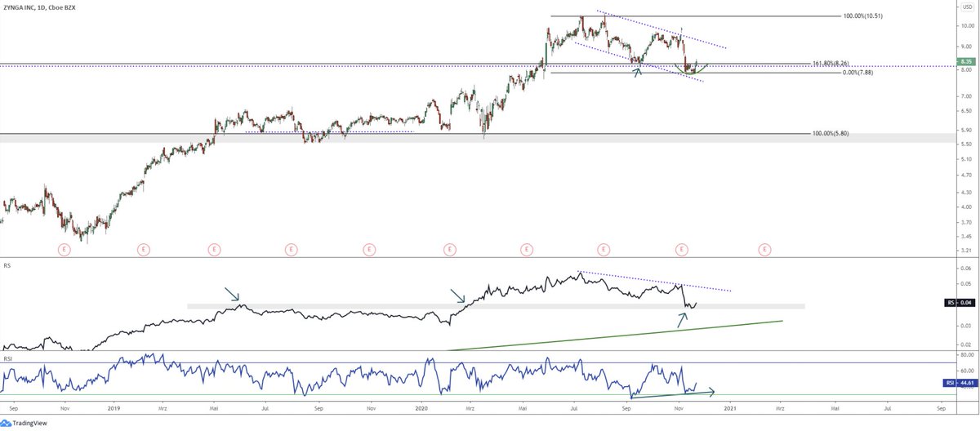
Task: Select the 161.80%(8.26) Fibonacci level label
Action: 831,63
